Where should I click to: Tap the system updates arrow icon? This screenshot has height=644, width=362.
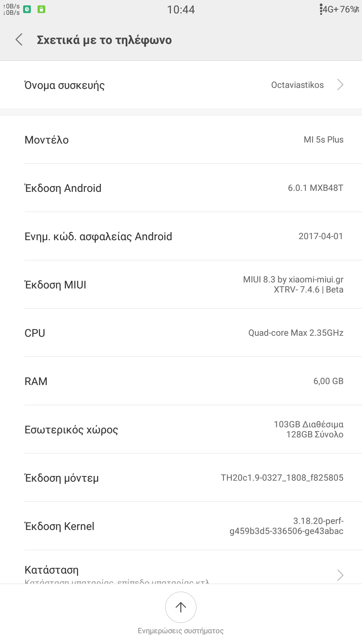(x=181, y=607)
